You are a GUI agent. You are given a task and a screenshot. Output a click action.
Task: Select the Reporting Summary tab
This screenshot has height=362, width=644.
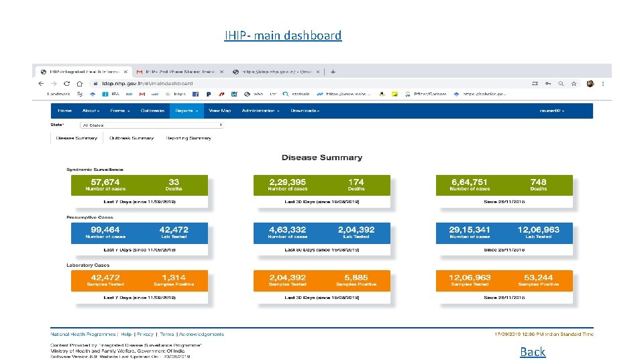(x=189, y=138)
